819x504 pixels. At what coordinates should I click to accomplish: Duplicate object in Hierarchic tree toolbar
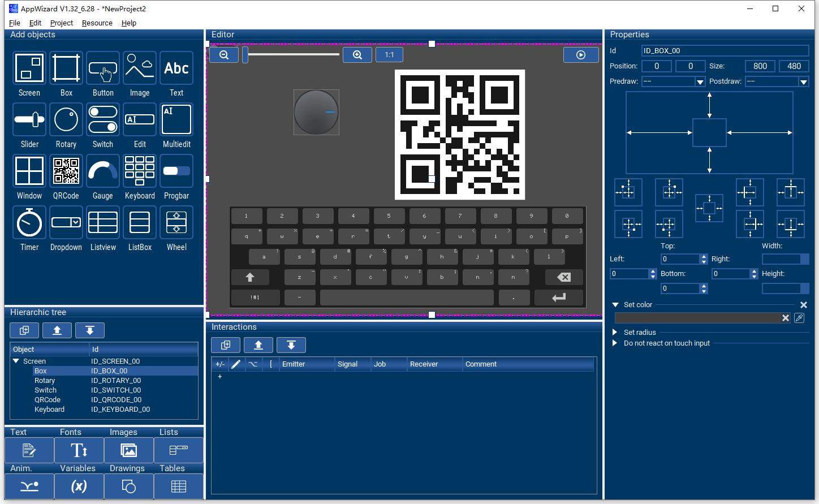[24, 330]
